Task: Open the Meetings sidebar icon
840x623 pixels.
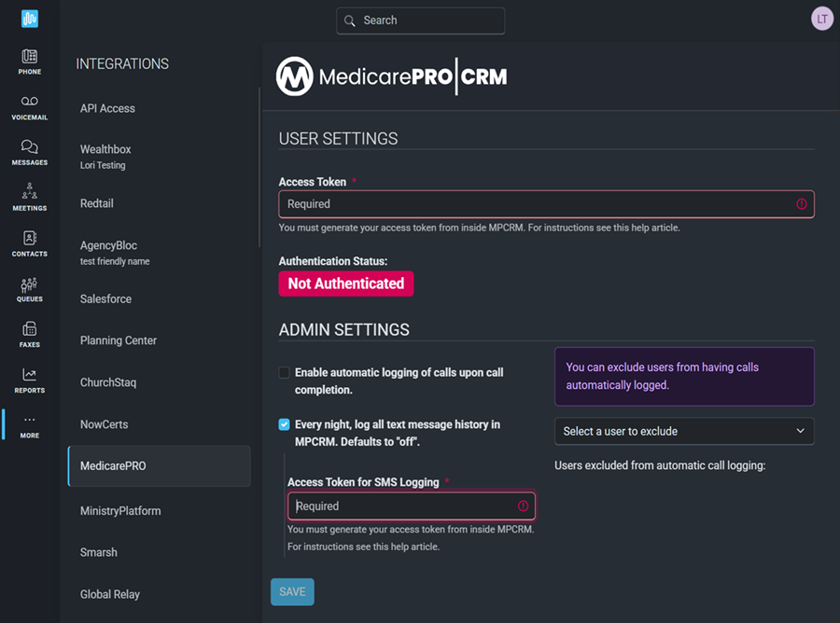Action: pos(30,193)
